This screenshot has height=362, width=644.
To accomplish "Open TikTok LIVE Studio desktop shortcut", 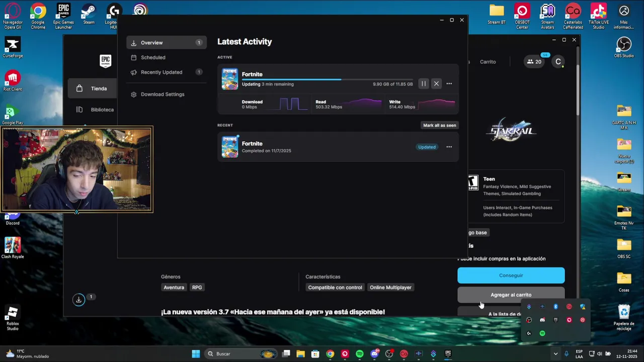I will pyautogui.click(x=598, y=17).
